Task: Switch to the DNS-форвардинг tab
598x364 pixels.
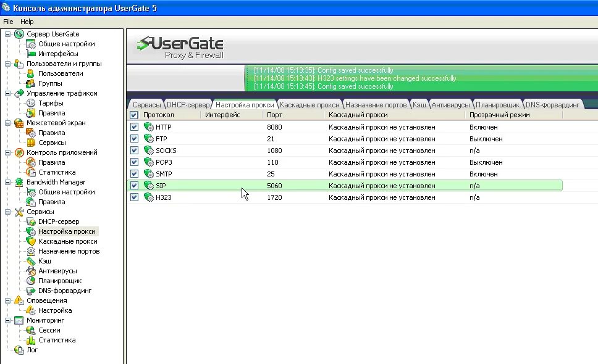Action: point(552,105)
